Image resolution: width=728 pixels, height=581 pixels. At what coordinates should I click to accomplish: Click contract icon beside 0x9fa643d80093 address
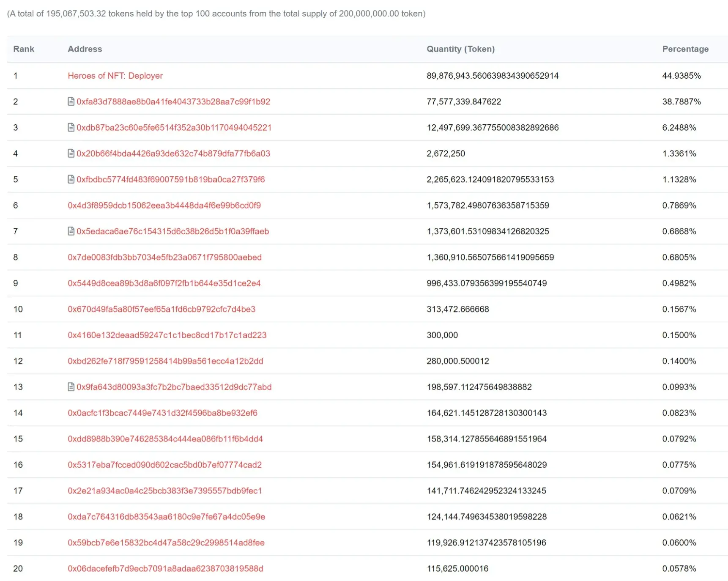point(71,387)
